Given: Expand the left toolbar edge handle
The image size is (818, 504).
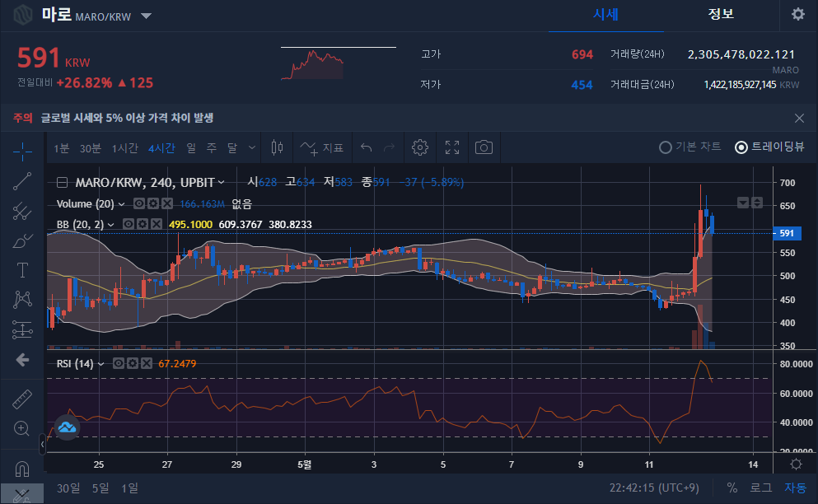Looking at the screenshot, I should [42, 444].
